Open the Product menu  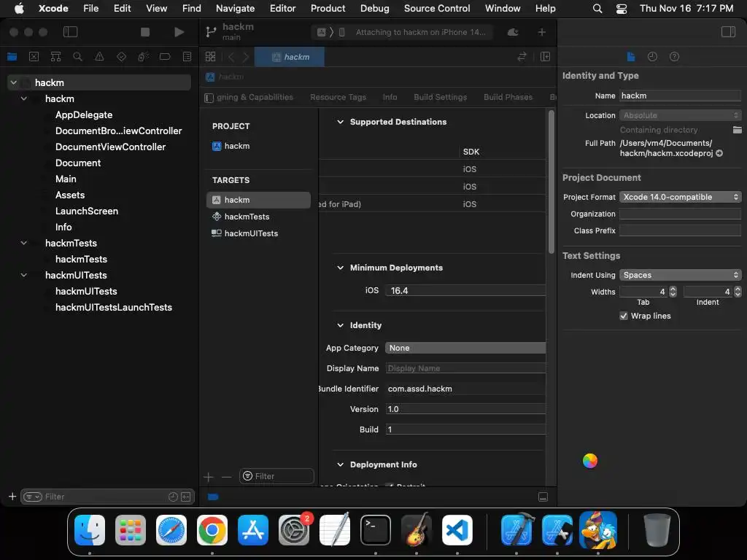[328, 8]
